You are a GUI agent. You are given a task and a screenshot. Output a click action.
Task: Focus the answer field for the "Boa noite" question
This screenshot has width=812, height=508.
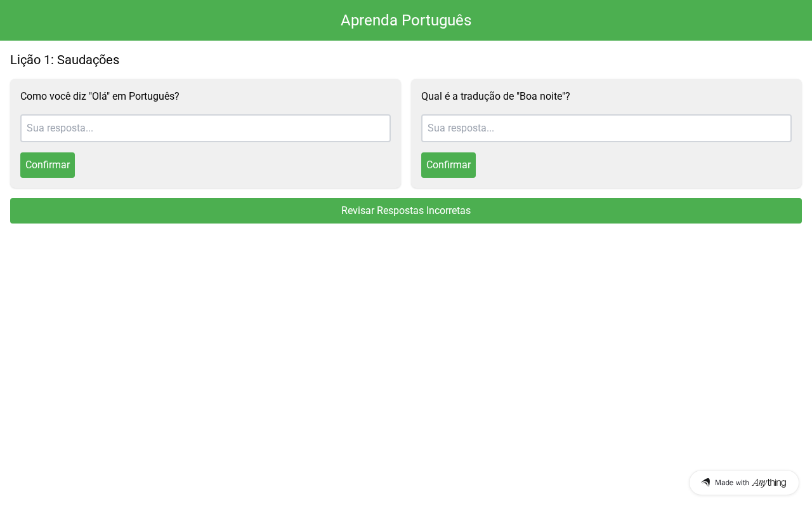(606, 128)
